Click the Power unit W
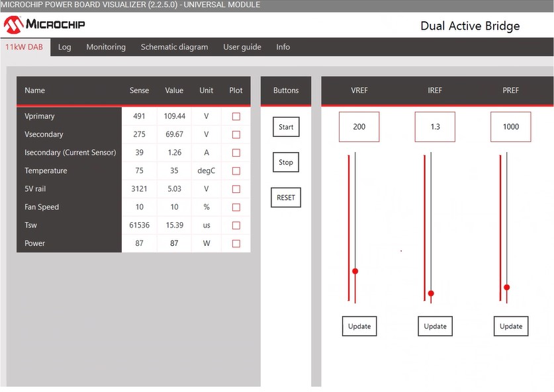The height and width of the screenshot is (392, 554). point(207,243)
